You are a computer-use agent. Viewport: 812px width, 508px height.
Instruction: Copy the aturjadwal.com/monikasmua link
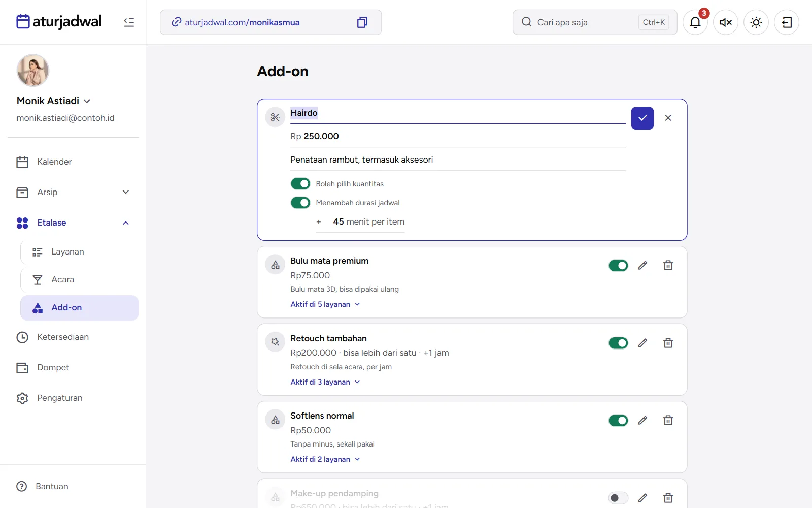(362, 22)
